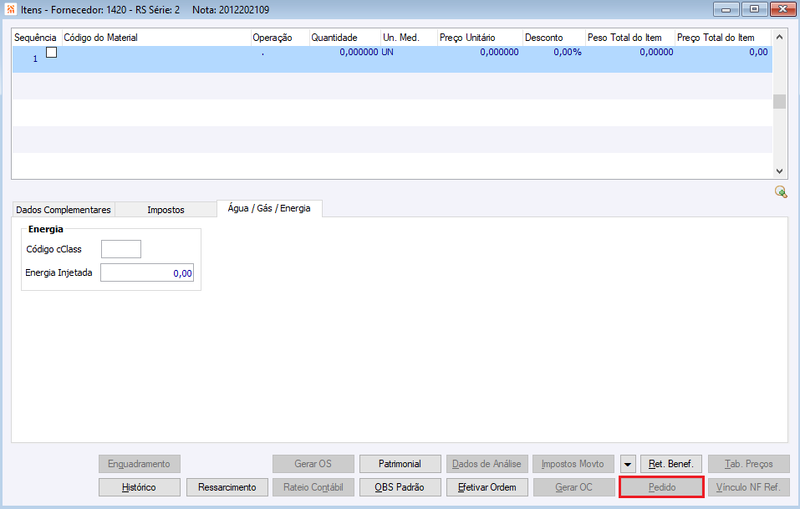Click Efetivar Ordem button
This screenshot has height=509, width=800.
tap(487, 488)
